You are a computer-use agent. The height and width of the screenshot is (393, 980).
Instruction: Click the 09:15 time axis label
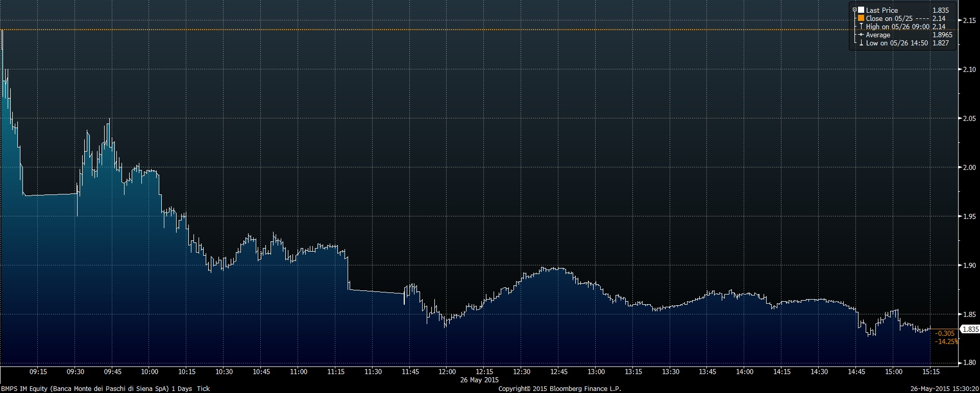(38, 372)
